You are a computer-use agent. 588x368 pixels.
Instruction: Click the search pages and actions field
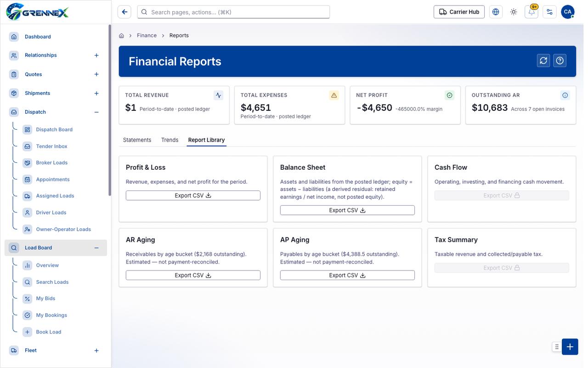pyautogui.click(x=233, y=12)
